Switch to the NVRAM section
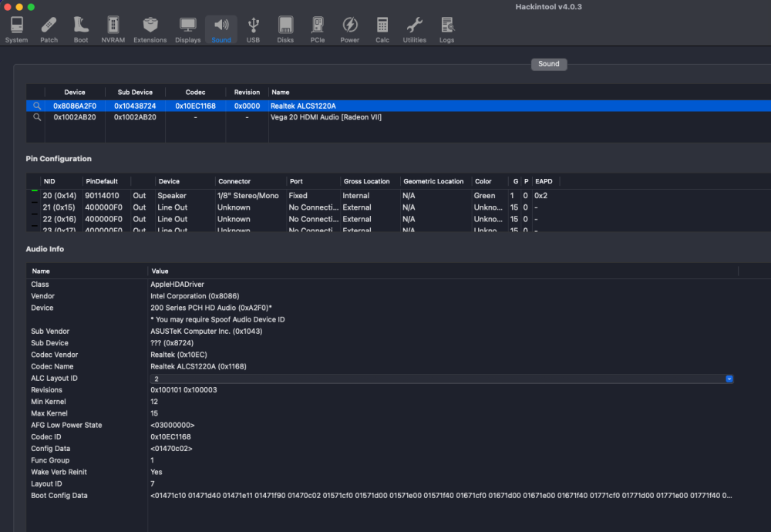771x532 pixels. pyautogui.click(x=113, y=29)
